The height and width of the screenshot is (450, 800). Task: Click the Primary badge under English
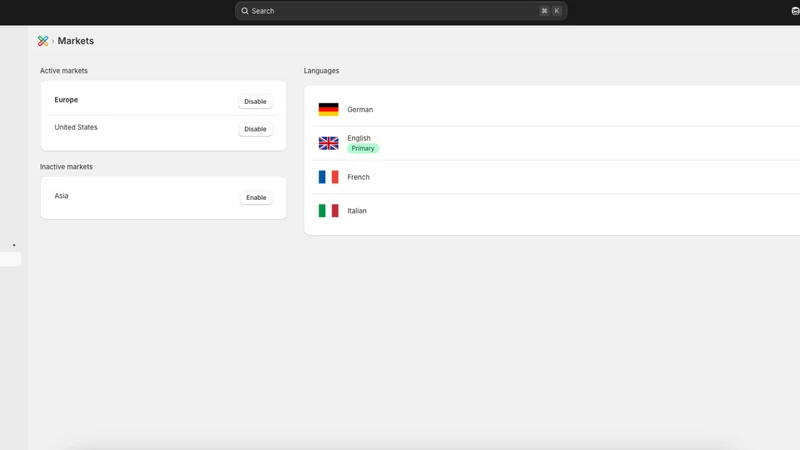click(x=363, y=148)
